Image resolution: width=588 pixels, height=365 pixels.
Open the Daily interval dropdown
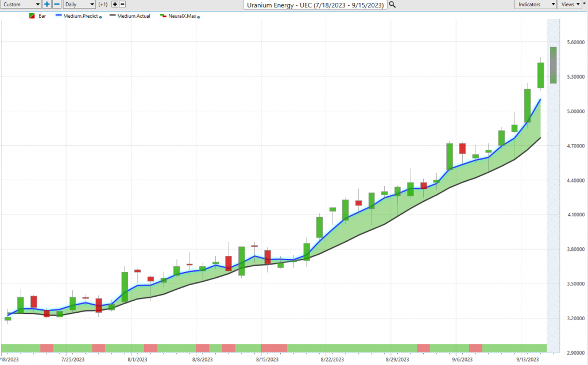point(79,5)
